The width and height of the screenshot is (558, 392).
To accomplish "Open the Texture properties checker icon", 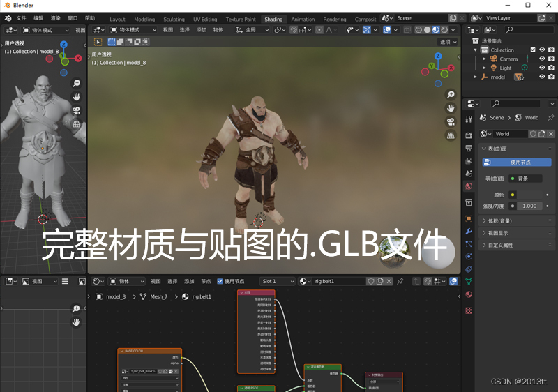I will point(469,310).
